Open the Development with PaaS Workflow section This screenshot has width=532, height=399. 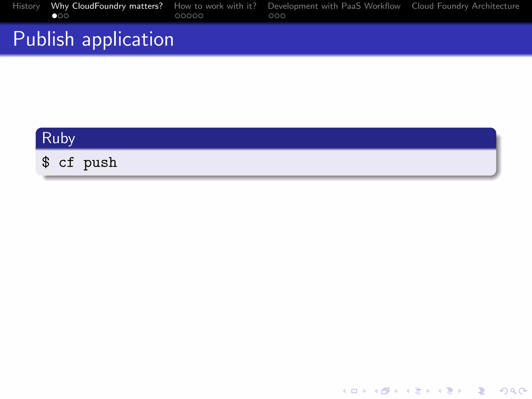click(334, 6)
